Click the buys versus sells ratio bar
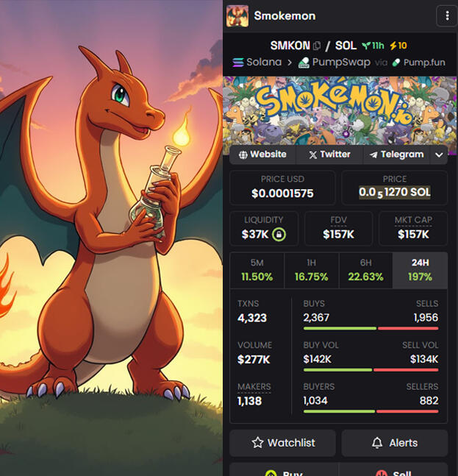 [371, 328]
